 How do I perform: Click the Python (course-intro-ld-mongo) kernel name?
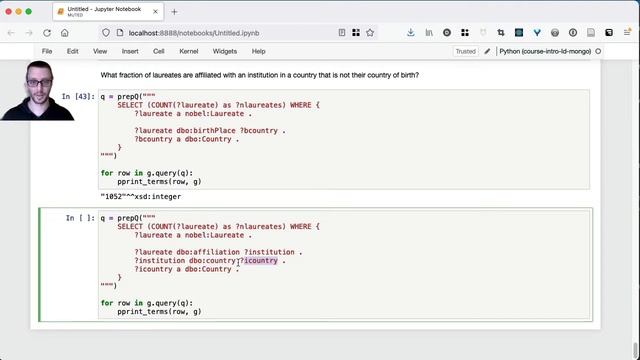pos(545,51)
